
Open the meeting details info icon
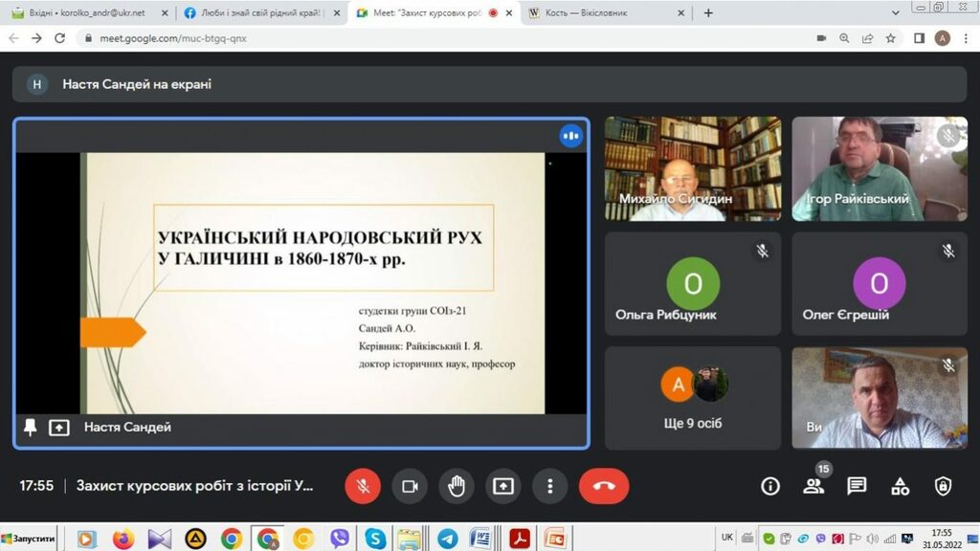pos(770,486)
